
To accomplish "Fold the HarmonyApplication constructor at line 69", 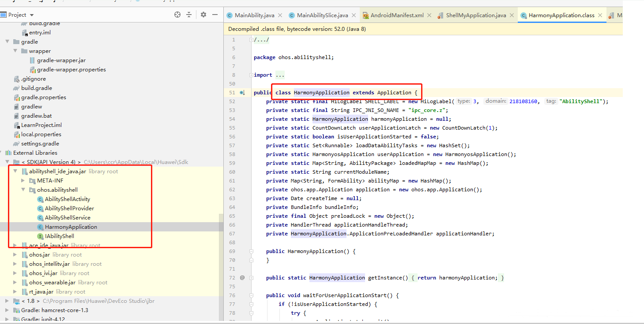I will point(251,251).
